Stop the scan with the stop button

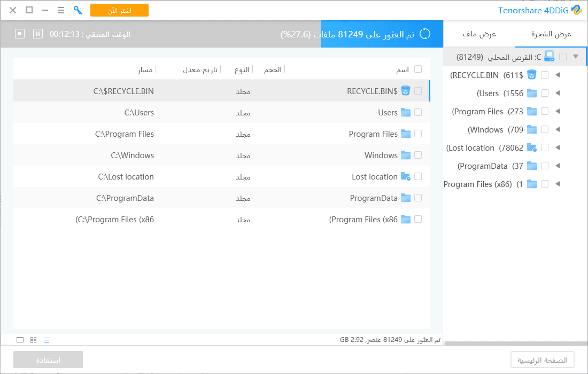click(x=20, y=34)
